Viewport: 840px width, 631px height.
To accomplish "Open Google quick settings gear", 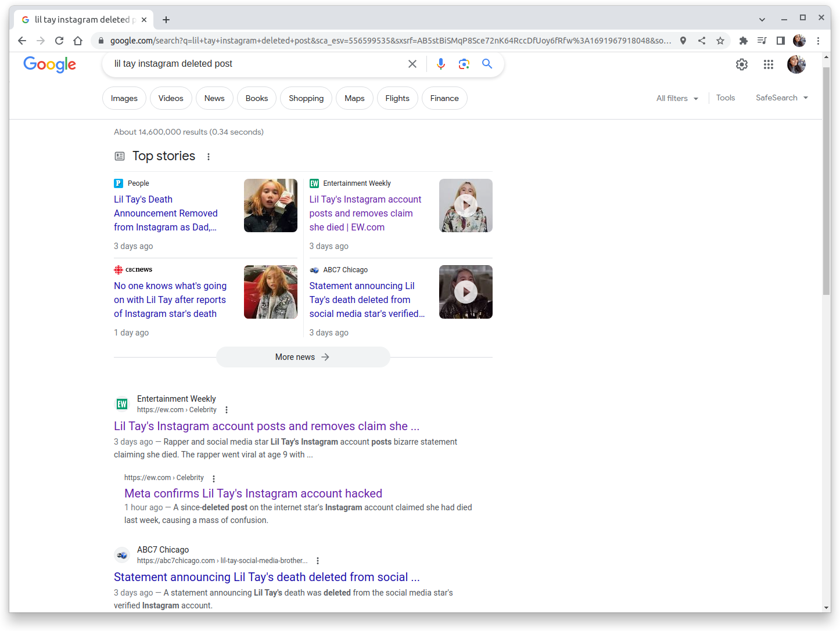I will coord(742,64).
